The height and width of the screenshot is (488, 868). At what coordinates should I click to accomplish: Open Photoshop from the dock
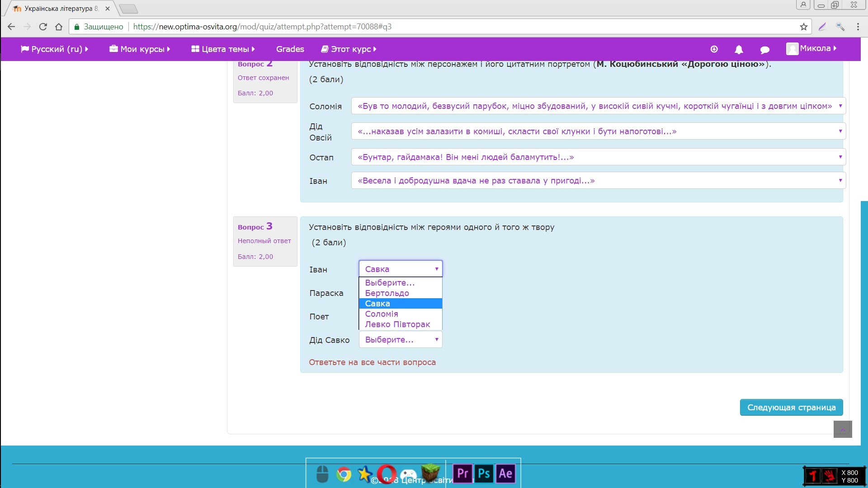(484, 474)
